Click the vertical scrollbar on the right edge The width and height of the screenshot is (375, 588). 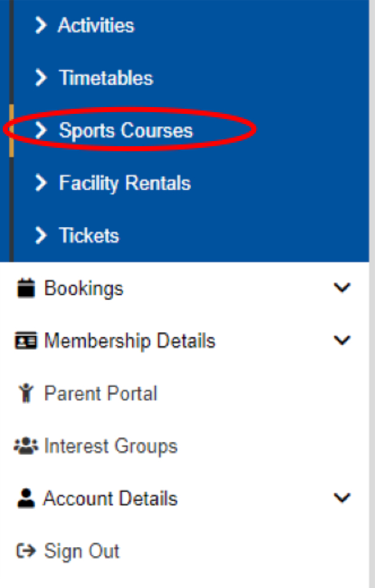372,294
